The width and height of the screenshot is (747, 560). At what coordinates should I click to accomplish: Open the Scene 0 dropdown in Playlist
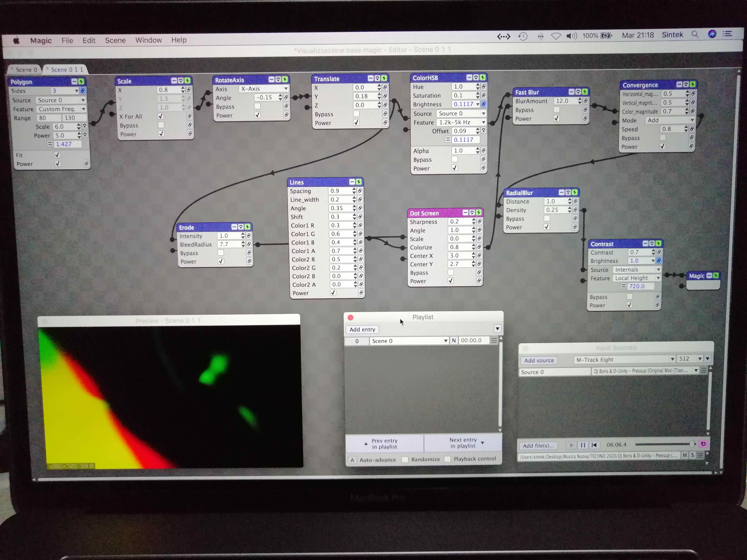[409, 341]
